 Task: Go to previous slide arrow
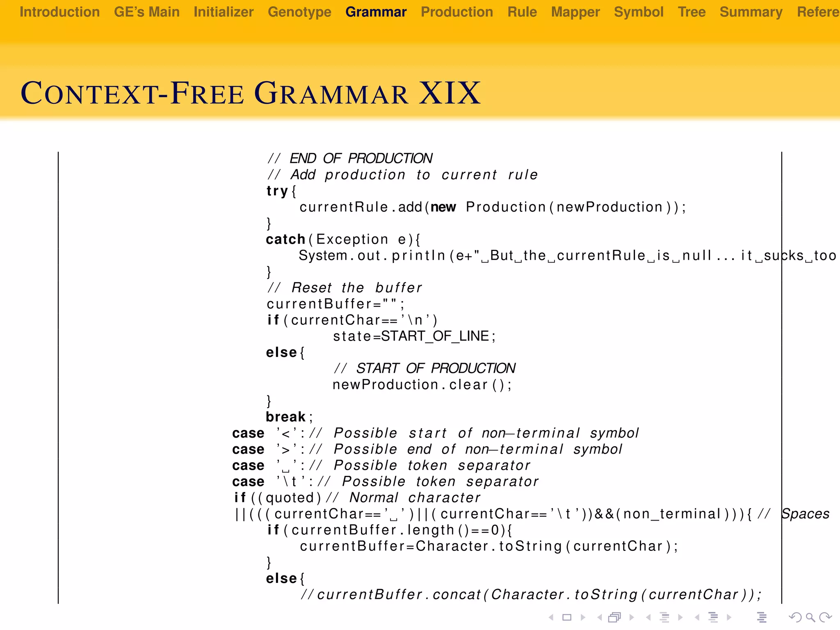(551, 617)
